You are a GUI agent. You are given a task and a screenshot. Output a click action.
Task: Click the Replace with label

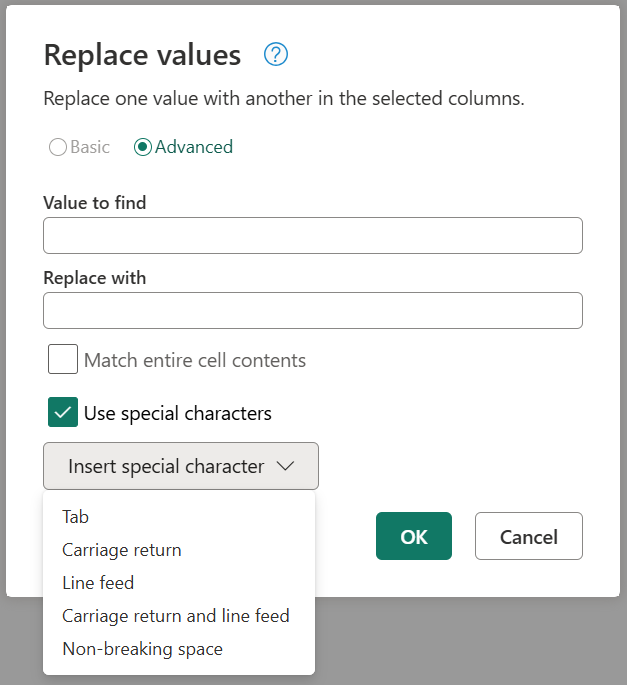tap(95, 278)
